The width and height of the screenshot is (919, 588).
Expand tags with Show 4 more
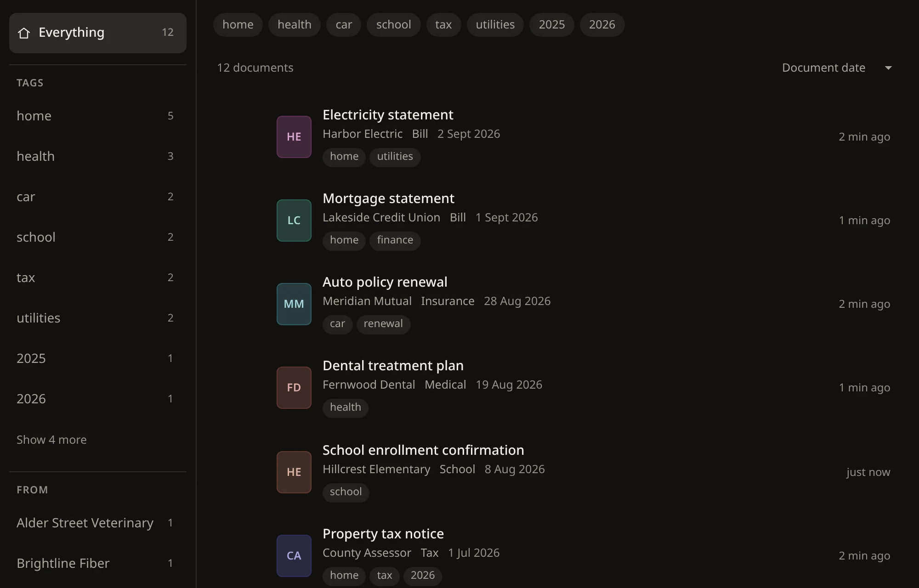[51, 440]
